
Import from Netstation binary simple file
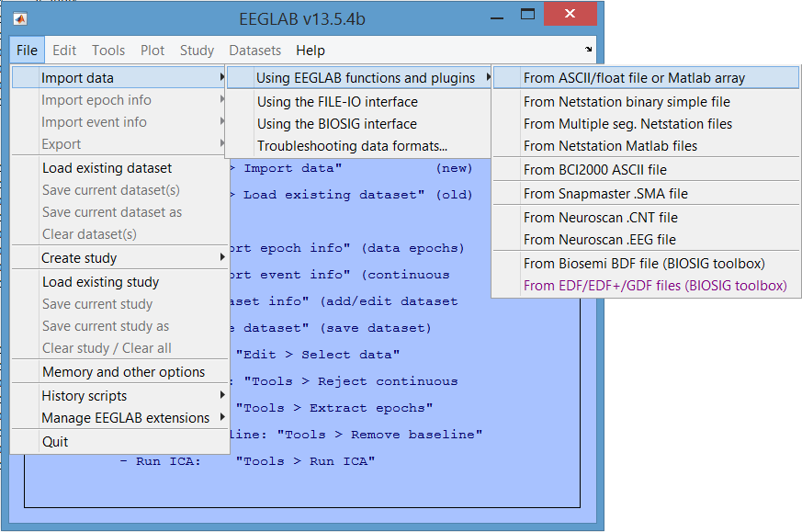click(646, 102)
